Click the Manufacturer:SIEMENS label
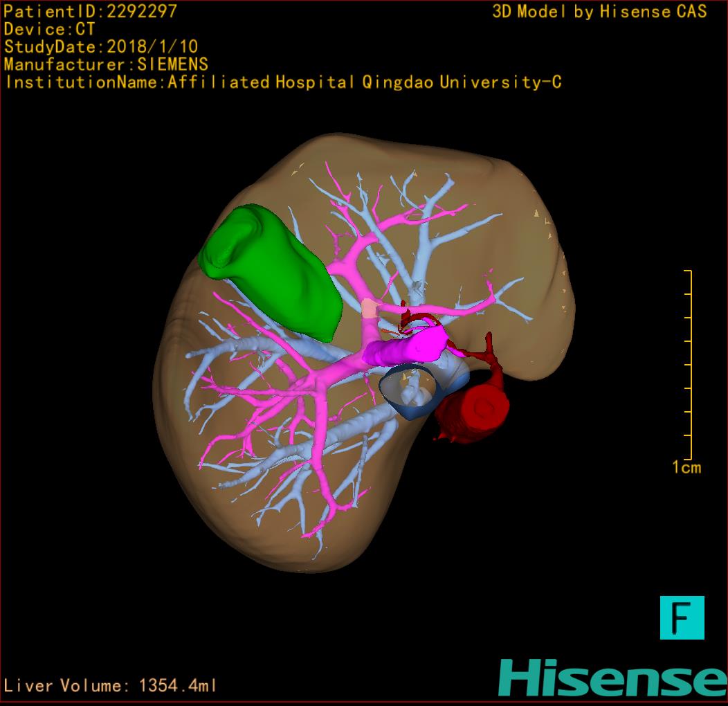This screenshot has height=706, width=728. point(106,64)
